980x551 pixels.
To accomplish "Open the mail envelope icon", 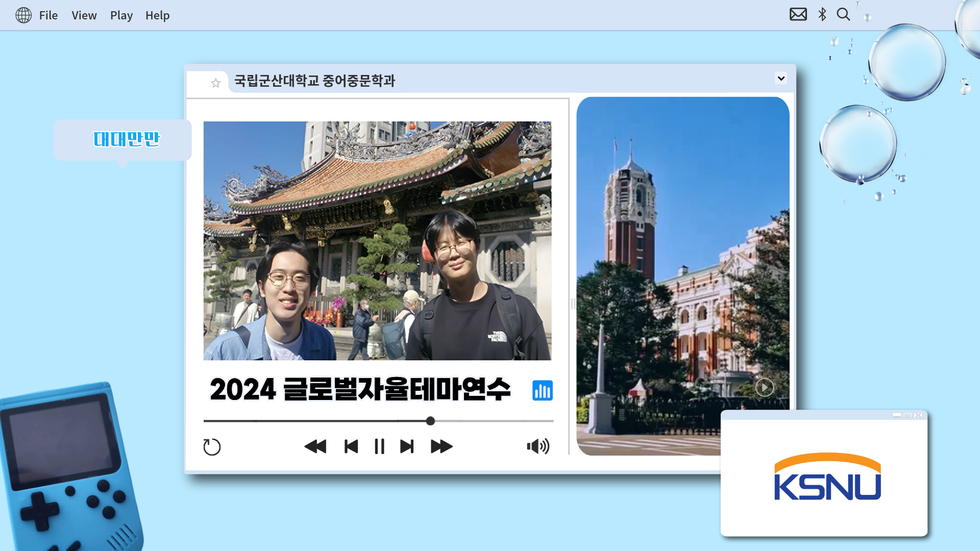I will coord(798,14).
